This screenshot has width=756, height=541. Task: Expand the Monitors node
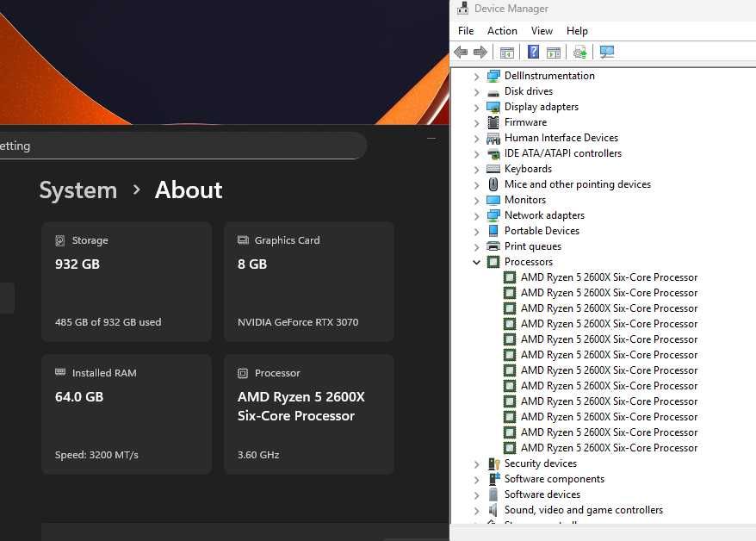476,200
